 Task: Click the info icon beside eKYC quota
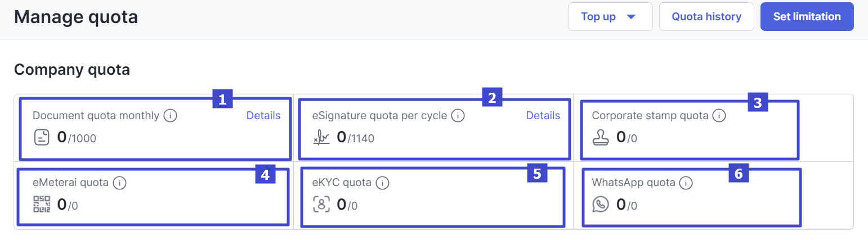[x=383, y=183]
